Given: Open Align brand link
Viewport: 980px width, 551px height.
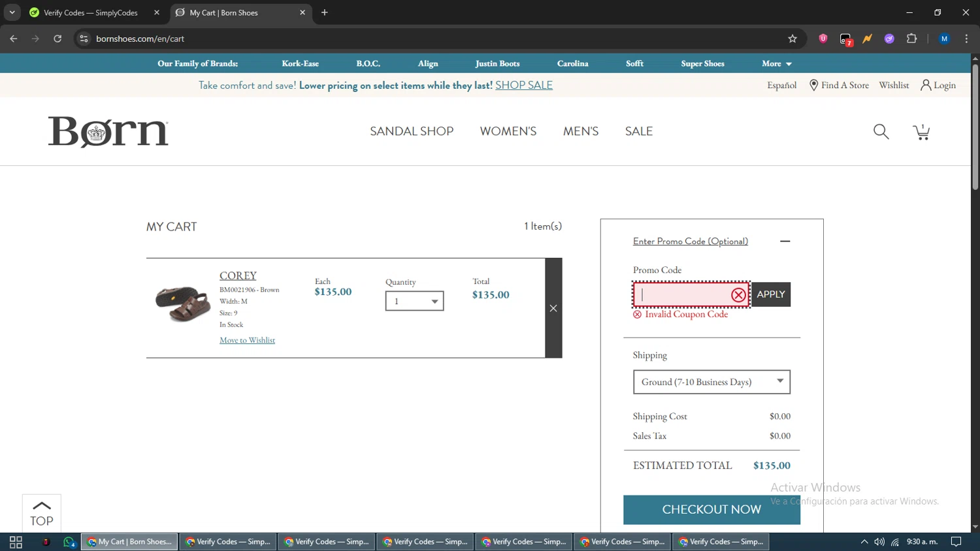Looking at the screenshot, I should pos(428,63).
